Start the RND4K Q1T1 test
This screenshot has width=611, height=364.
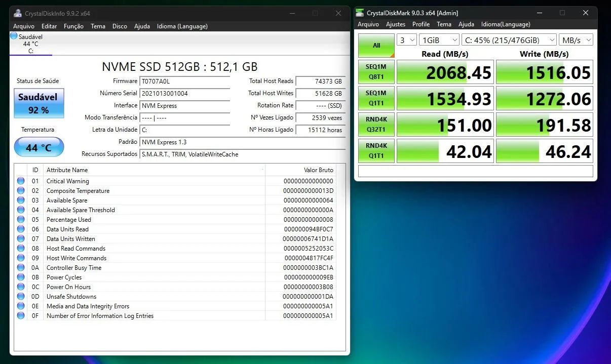376,151
